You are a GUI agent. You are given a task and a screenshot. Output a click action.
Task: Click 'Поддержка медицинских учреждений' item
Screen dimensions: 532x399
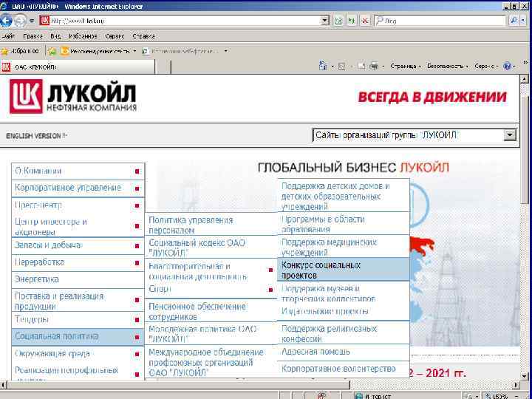pyautogui.click(x=344, y=247)
